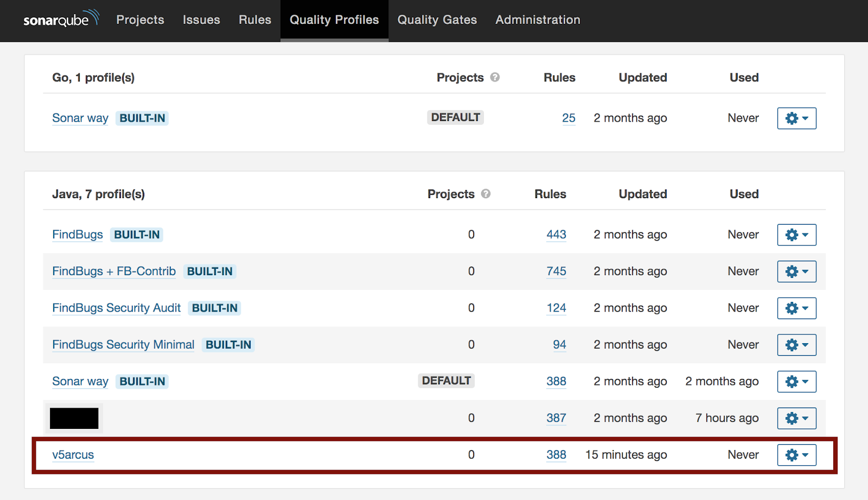Open the FindBugs Security Minimal profile
The height and width of the screenshot is (500, 868).
coord(123,344)
